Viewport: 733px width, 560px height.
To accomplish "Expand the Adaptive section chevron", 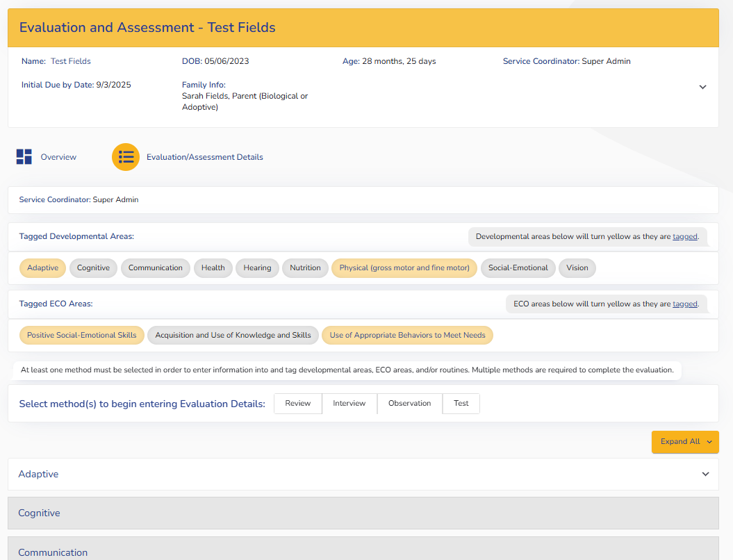I will click(x=705, y=474).
